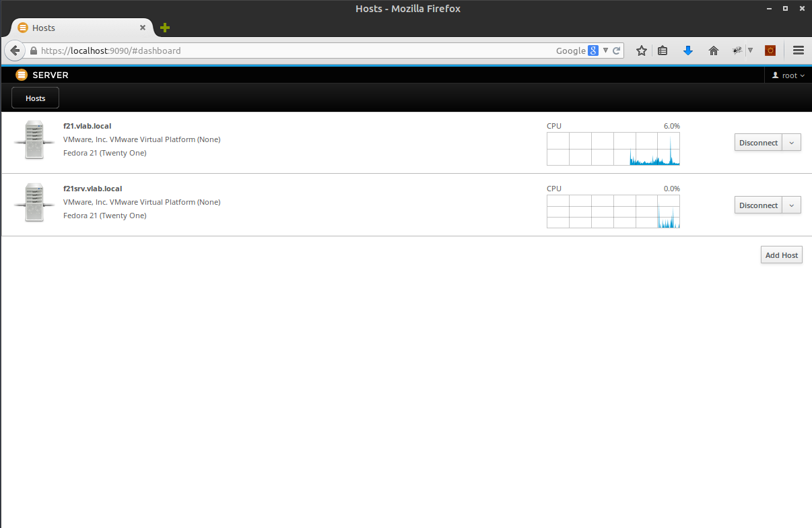Click the Fedora 21 text under f21srv.vlab.local
This screenshot has width=812, height=528.
point(105,216)
